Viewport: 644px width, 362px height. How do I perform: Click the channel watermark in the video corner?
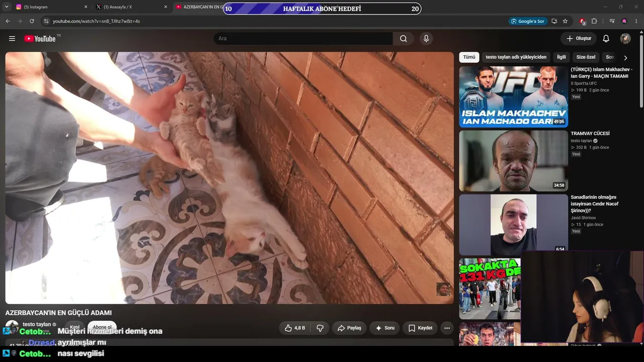[443, 289]
